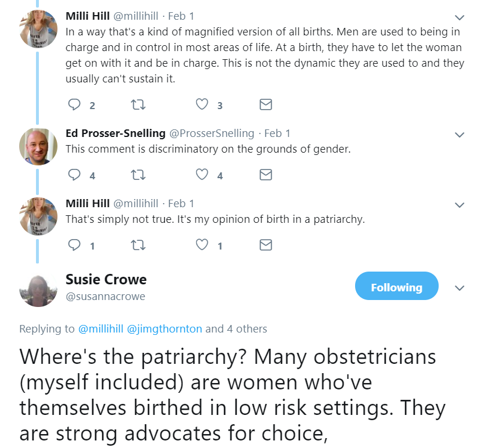Visit @jimgthornton profile from reply line
This screenshot has width=481, height=448.
point(164,329)
